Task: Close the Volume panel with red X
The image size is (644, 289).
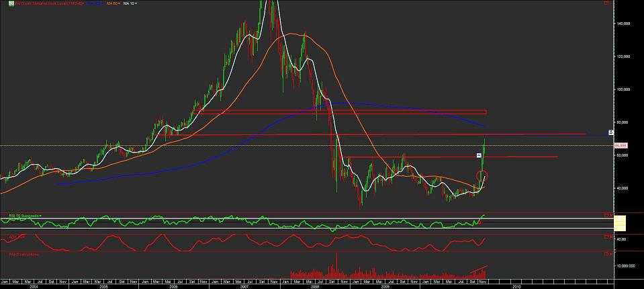Action: (610, 253)
